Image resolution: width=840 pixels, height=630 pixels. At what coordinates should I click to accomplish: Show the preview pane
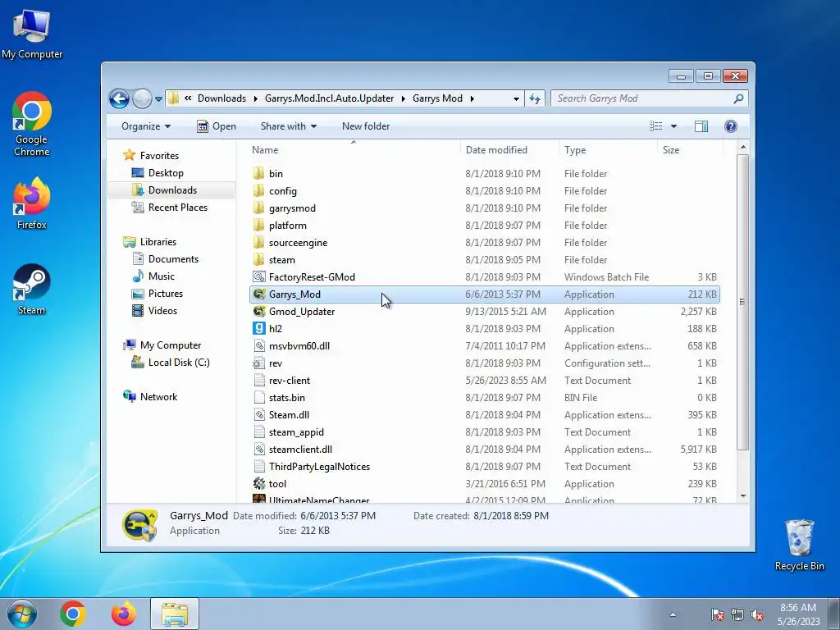(701, 126)
